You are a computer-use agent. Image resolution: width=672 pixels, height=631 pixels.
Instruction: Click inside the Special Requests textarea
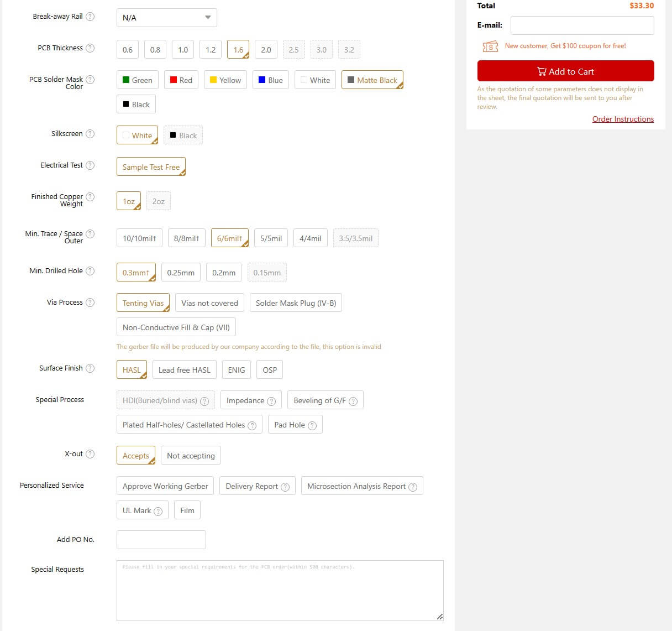pyautogui.click(x=280, y=590)
